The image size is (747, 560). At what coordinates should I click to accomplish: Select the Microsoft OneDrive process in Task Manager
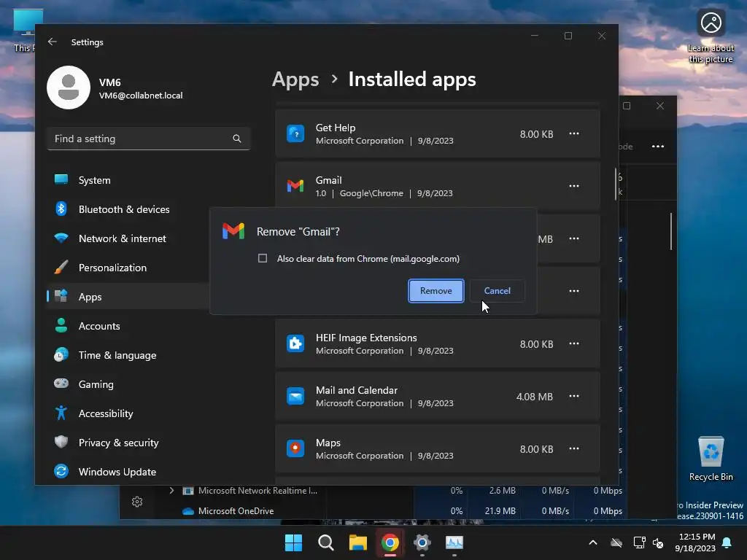pos(236,511)
